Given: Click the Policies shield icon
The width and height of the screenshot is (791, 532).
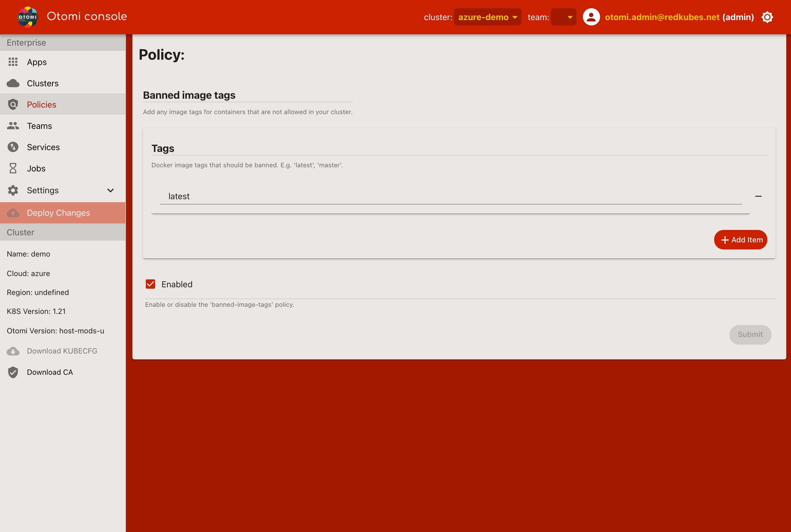Looking at the screenshot, I should pos(13,105).
